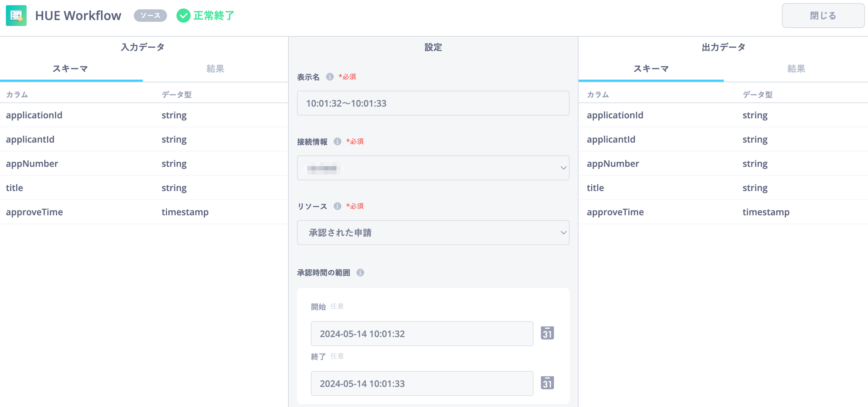Switch to 結果 tab in 出力データ panel
Screen dimensions: 868x407
tap(796, 69)
